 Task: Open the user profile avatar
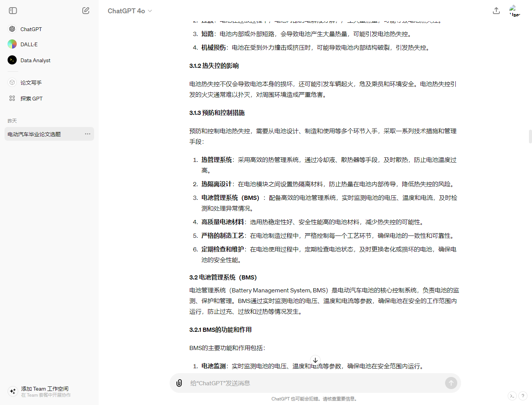click(515, 11)
